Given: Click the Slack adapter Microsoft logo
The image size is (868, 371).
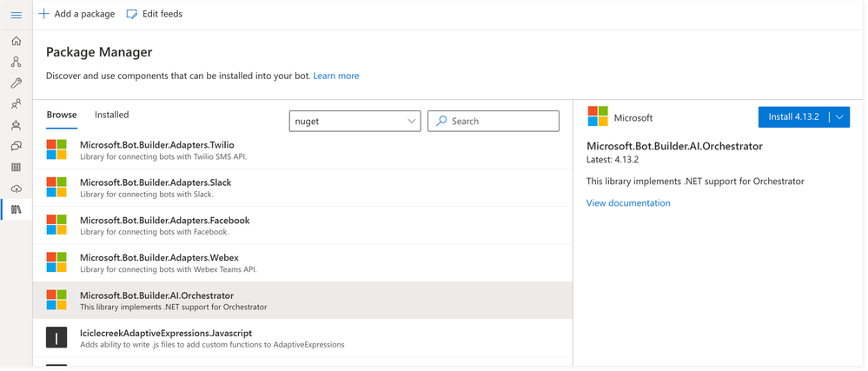Looking at the screenshot, I should tap(56, 187).
